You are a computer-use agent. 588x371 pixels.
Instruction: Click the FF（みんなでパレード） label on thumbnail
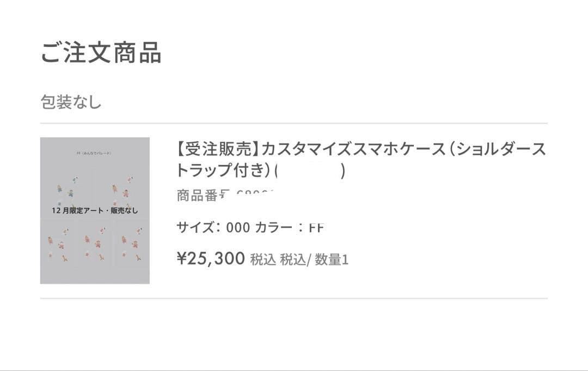coord(94,153)
